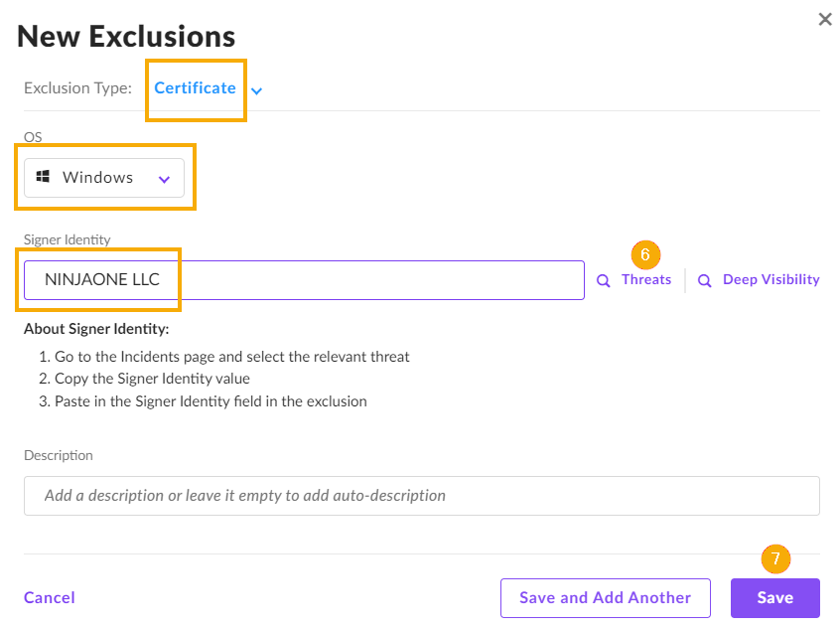Cancel the new exclusion

coord(50,597)
